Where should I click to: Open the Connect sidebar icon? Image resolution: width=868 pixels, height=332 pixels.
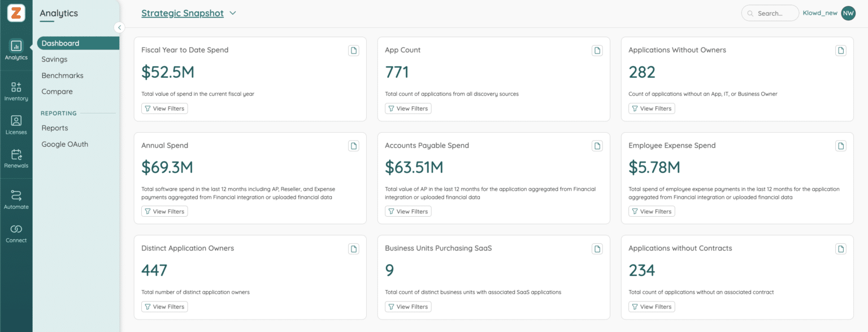pos(16,233)
